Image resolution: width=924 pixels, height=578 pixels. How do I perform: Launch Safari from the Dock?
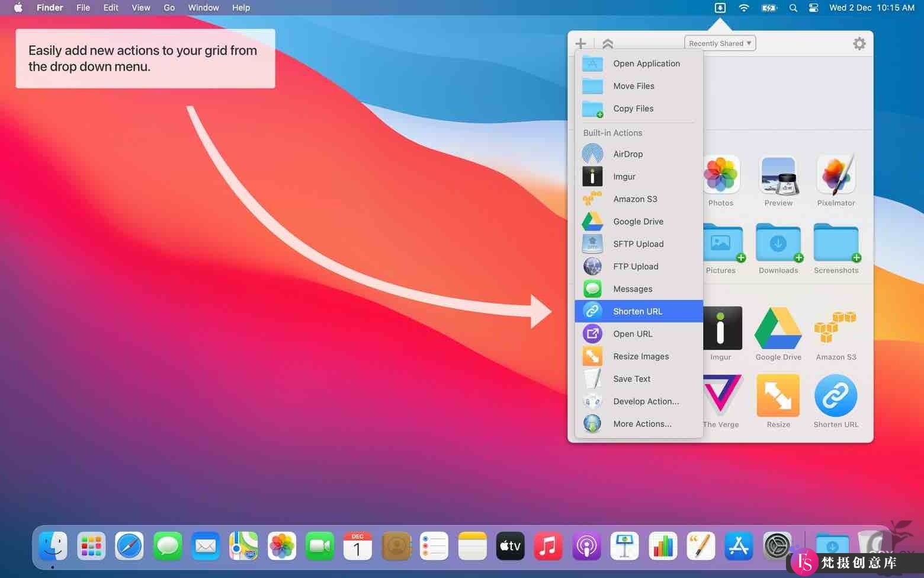pos(129,546)
